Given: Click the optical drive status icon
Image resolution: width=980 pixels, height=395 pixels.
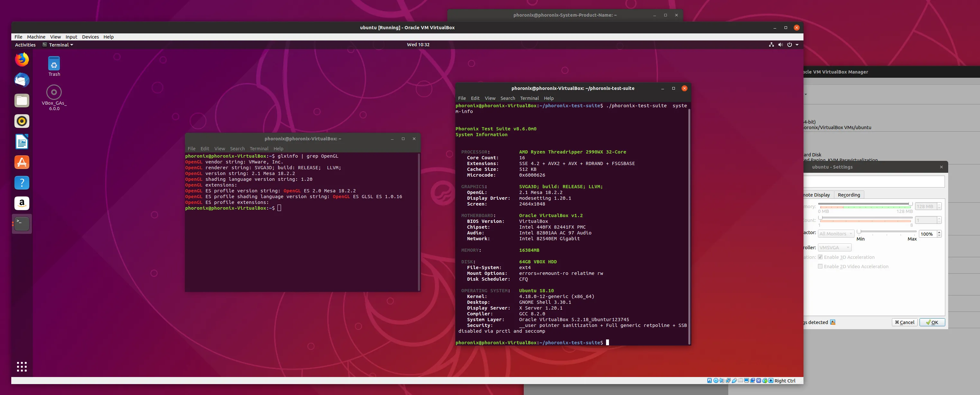Looking at the screenshot, I should click(716, 381).
